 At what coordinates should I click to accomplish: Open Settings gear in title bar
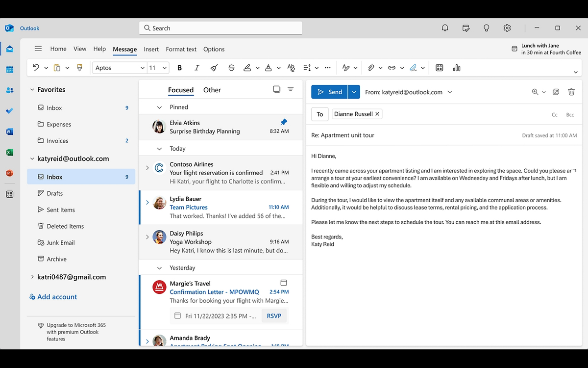click(507, 28)
